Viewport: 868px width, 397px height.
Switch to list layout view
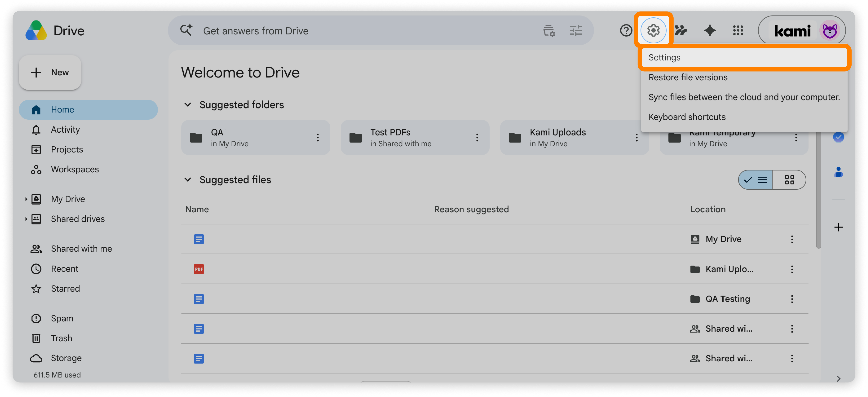click(x=755, y=180)
